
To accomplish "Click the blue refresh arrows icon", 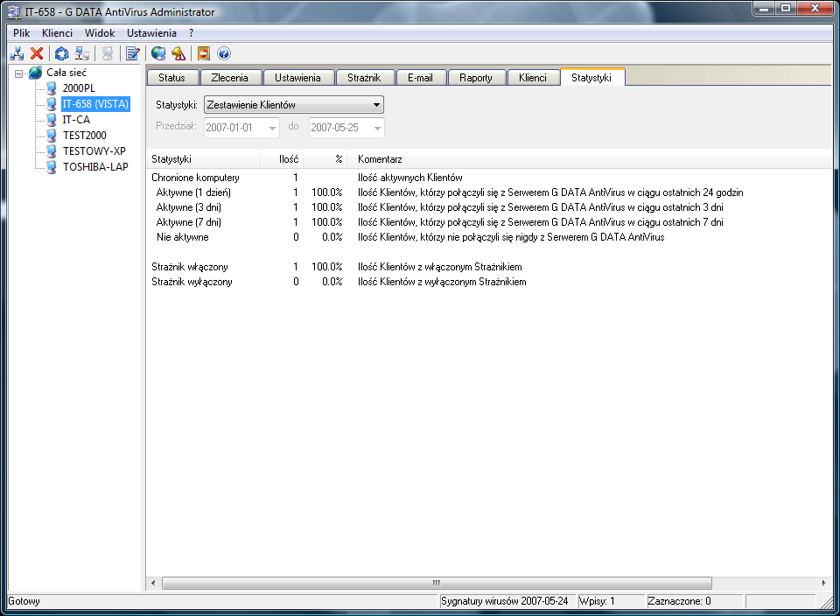I will click(x=62, y=53).
